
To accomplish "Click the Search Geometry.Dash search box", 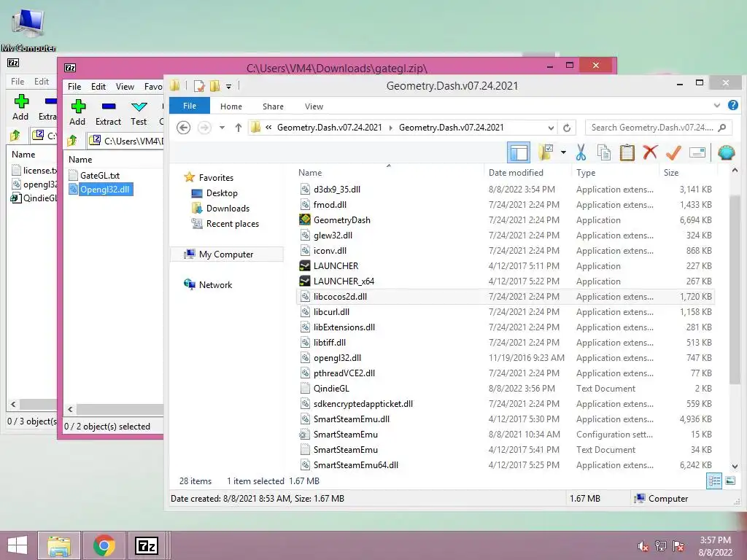I will click(x=659, y=128).
